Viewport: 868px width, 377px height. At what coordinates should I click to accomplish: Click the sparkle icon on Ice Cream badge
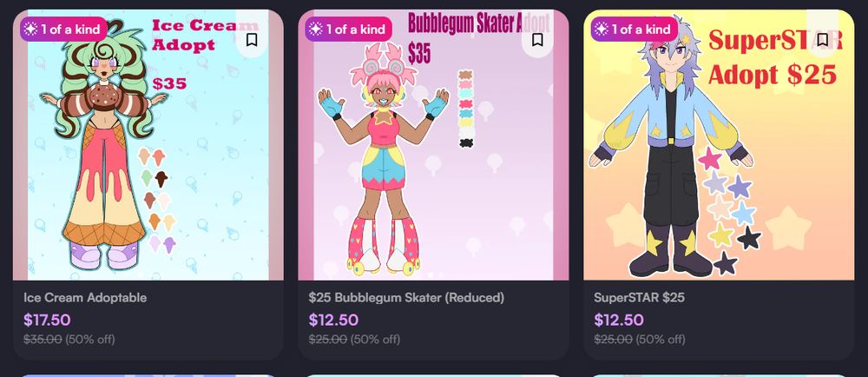[x=31, y=30]
